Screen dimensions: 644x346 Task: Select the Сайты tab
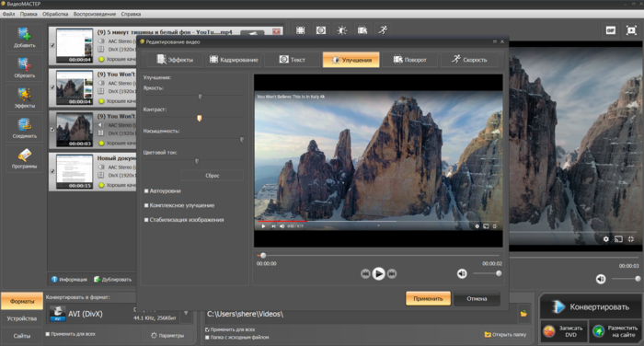(22, 336)
